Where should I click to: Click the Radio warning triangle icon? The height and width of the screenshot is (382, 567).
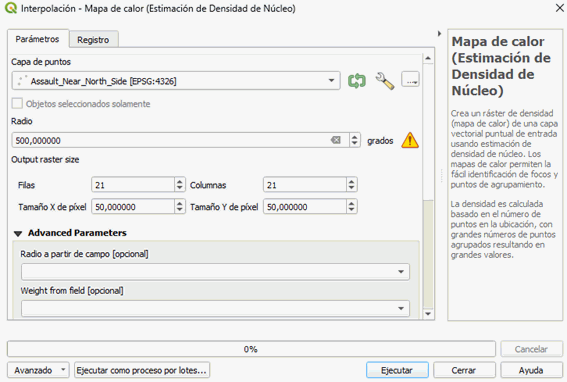click(410, 140)
